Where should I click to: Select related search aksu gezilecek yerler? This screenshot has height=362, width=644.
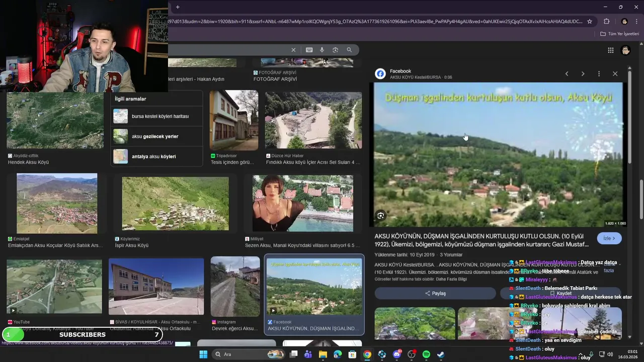click(156, 136)
